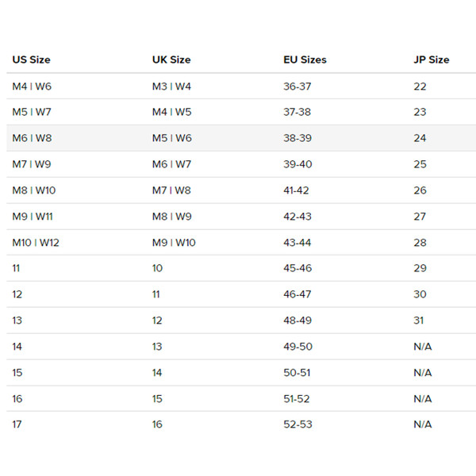476x476 pixels.
Task: Click N/A in the 49-50 row
Action: (422, 347)
